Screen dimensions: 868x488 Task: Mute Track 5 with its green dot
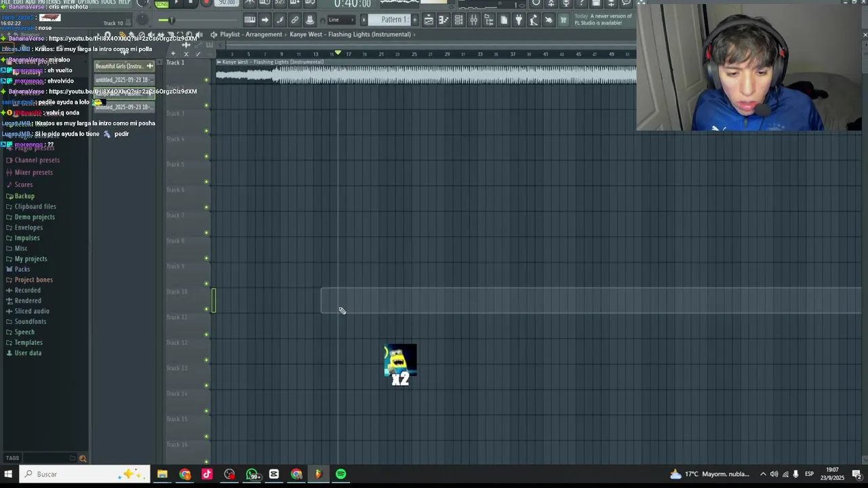(x=207, y=182)
